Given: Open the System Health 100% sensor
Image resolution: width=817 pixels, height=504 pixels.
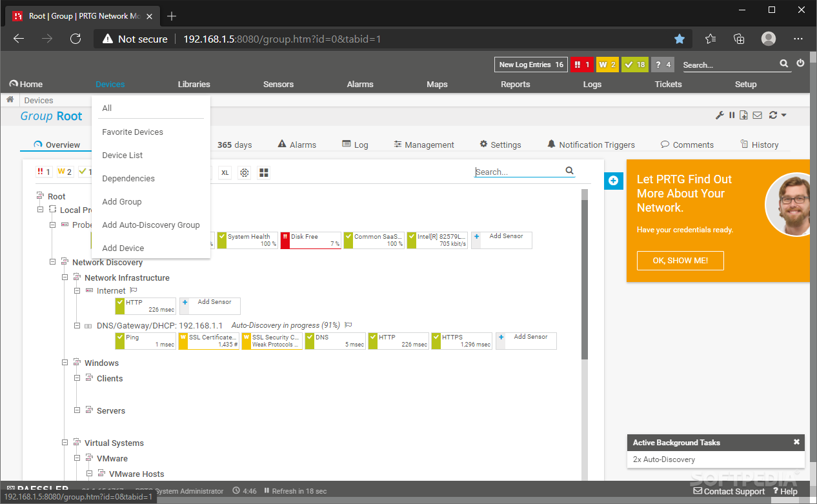Looking at the screenshot, I should (x=247, y=240).
